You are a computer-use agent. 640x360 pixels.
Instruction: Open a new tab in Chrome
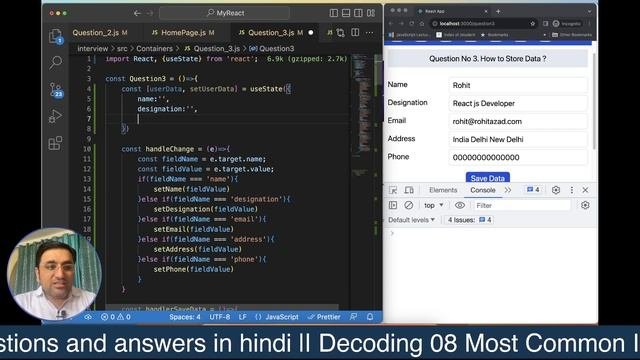pos(498,11)
